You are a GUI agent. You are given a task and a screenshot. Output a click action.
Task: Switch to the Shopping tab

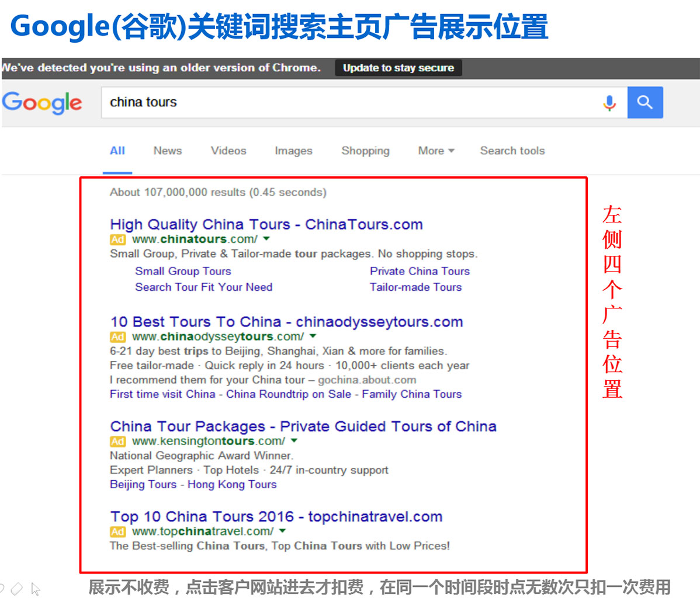point(366,151)
